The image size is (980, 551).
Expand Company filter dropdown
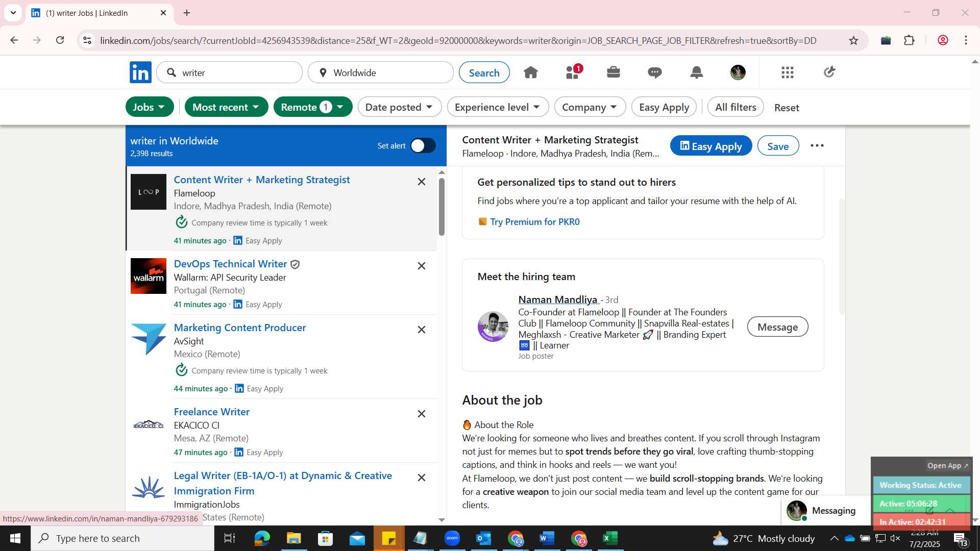(590, 107)
